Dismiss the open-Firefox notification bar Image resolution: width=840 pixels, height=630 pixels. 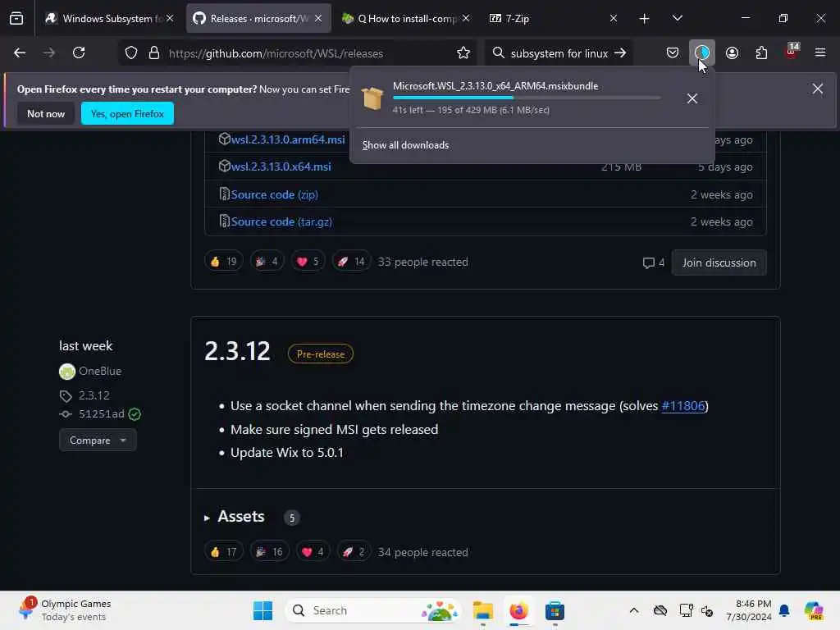(818, 89)
